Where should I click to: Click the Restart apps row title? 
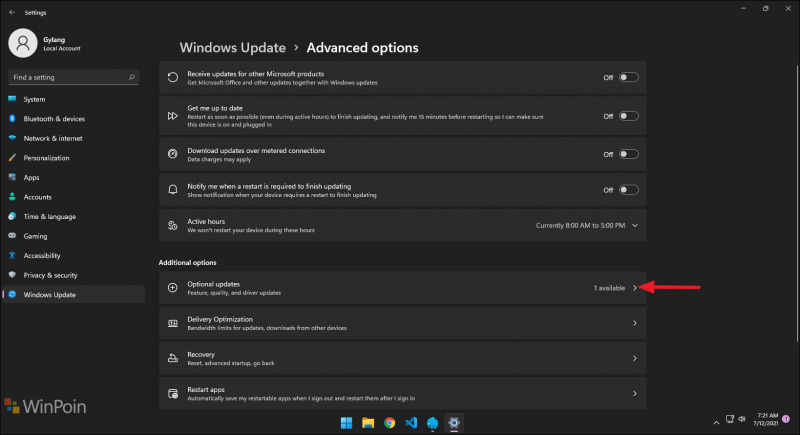(206, 390)
